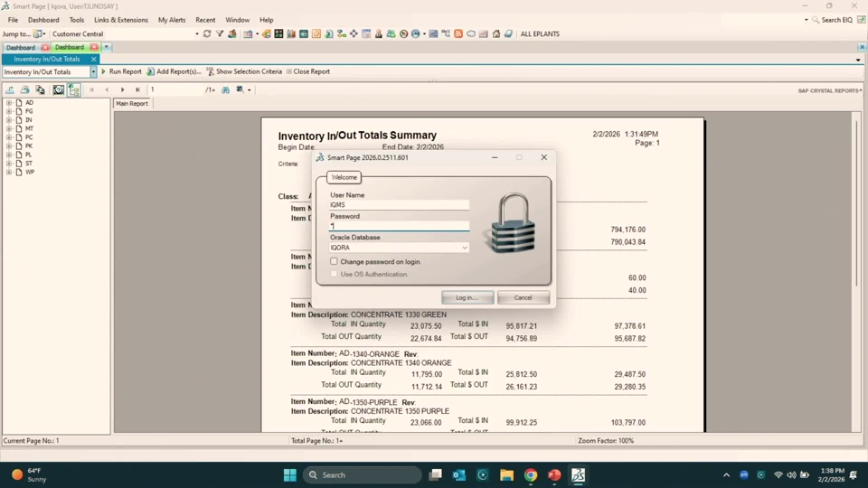Click the binoculars Find Text icon
The height and width of the screenshot is (488, 868).
(225, 89)
